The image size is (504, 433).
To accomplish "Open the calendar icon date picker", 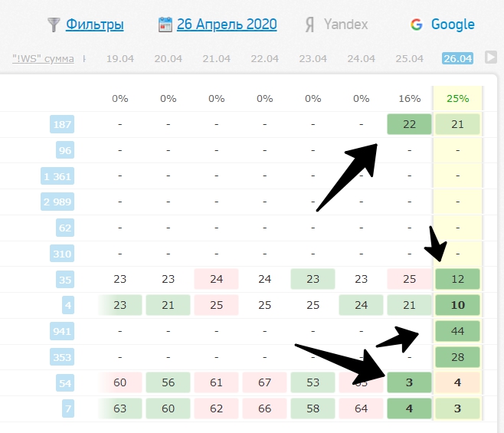I will click(x=165, y=25).
